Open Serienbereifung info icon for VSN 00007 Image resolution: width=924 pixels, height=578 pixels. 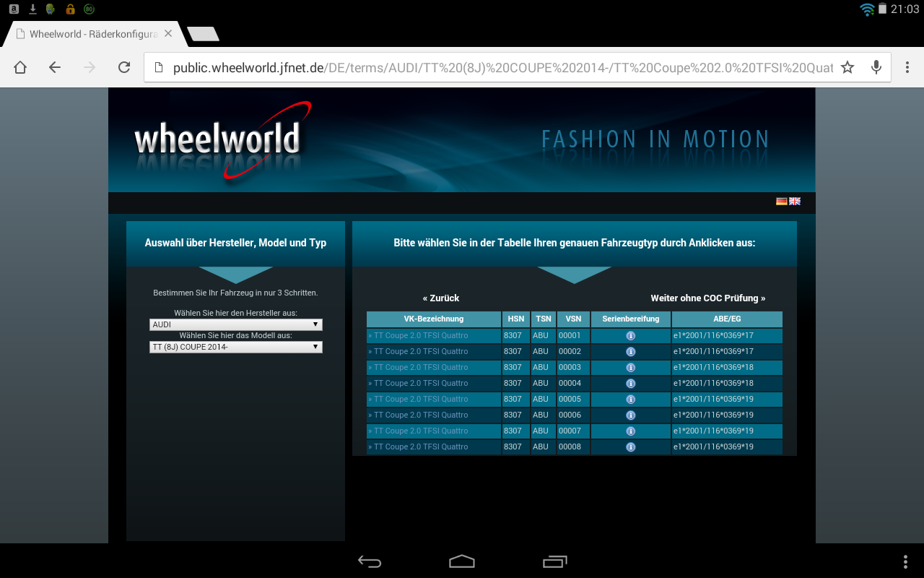[631, 431]
